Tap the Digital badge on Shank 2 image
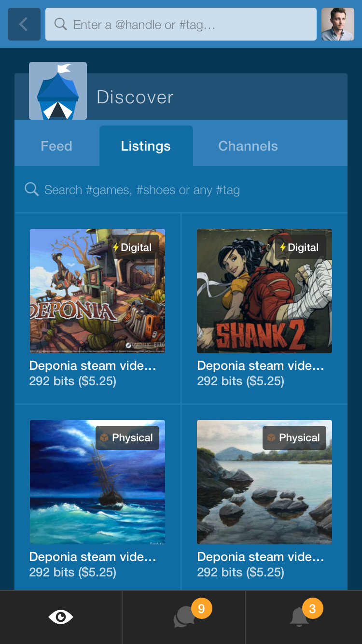Viewport: 362px width, 644px height. [x=300, y=247]
